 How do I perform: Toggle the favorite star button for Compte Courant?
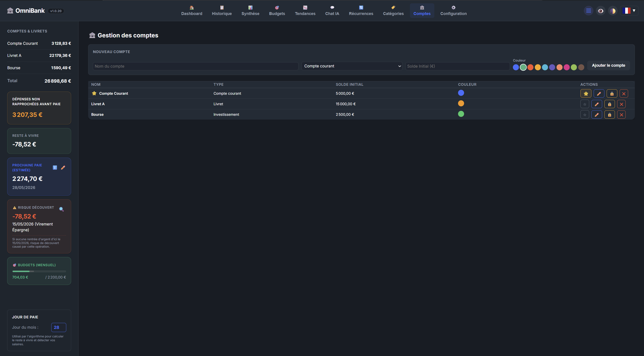tap(586, 94)
